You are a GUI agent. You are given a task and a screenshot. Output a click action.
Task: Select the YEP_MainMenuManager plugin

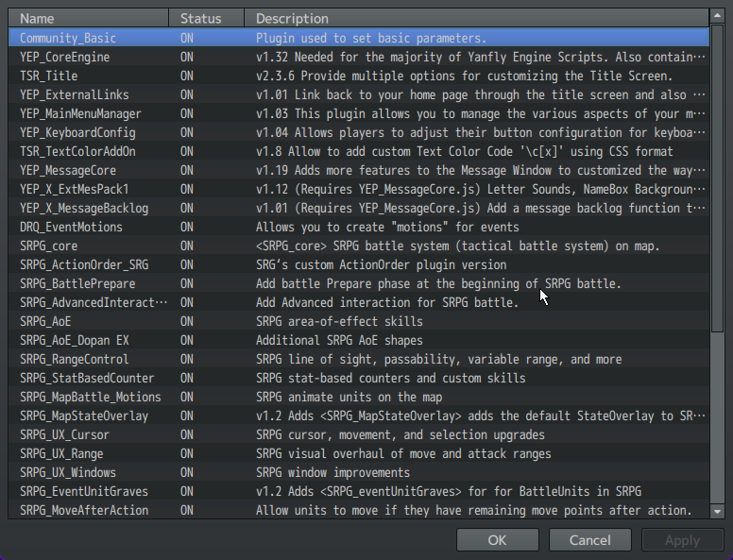point(359,113)
